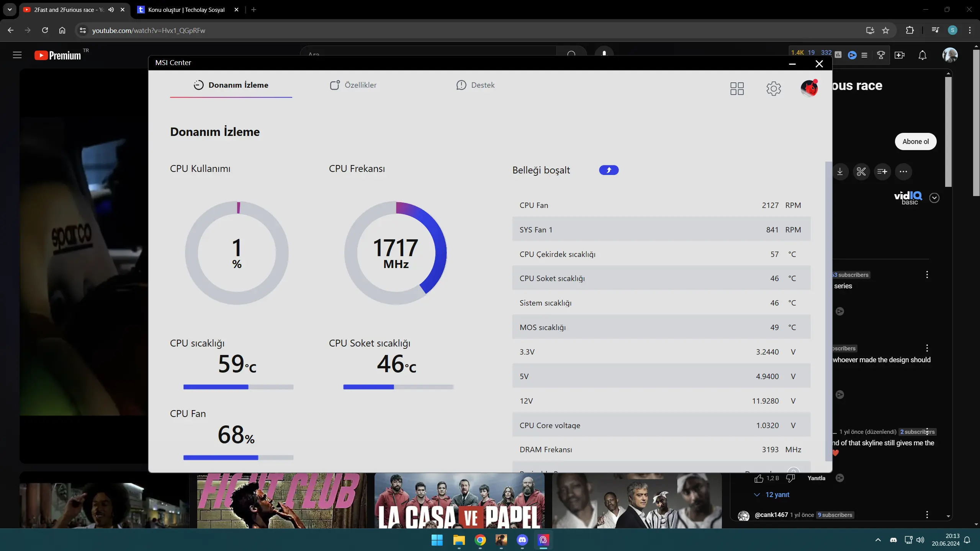The image size is (980, 551).
Task: Open YouTube notifications bell
Action: click(923, 55)
